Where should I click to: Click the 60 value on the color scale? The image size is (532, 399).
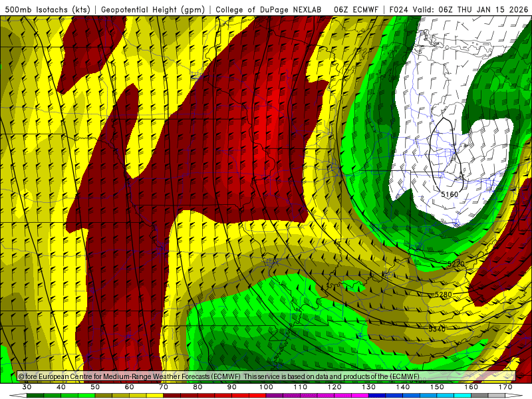tap(129, 387)
